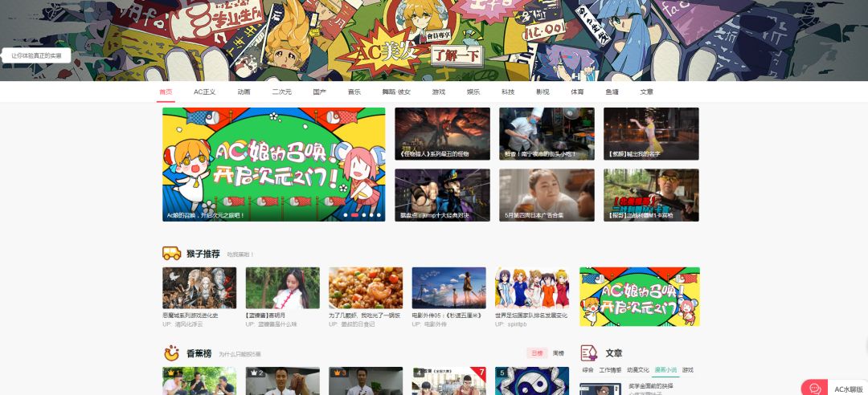The height and width of the screenshot is (395, 868).
Task: Open the 文章 section heading link
Action: [x=613, y=353]
